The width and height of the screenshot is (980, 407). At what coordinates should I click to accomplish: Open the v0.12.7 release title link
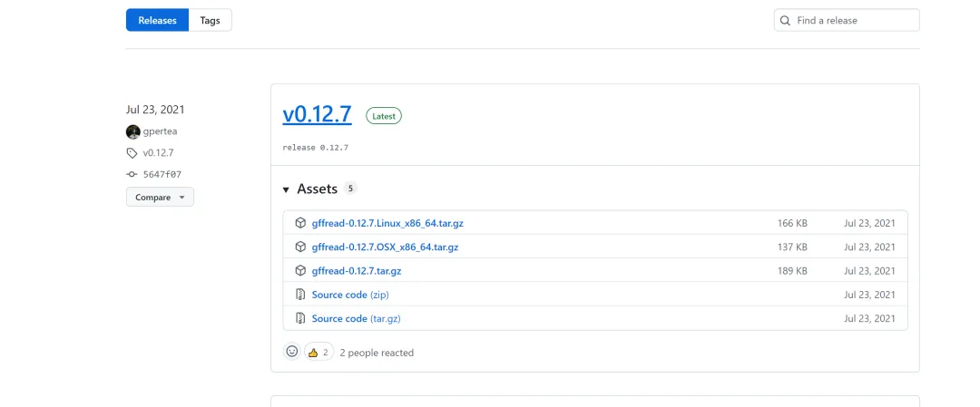(317, 115)
